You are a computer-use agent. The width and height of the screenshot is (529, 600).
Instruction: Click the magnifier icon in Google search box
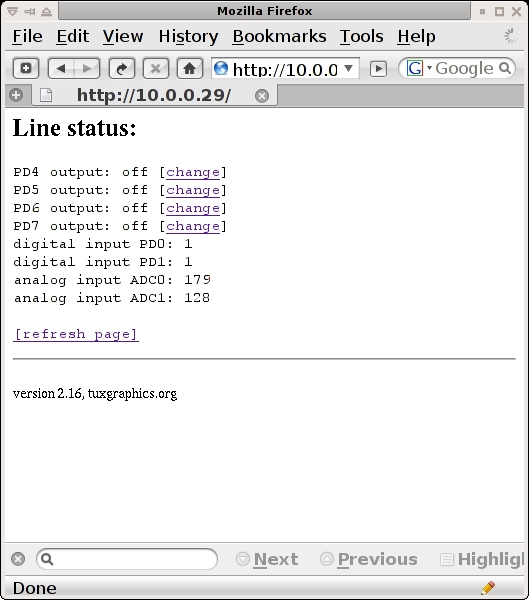tap(505, 68)
